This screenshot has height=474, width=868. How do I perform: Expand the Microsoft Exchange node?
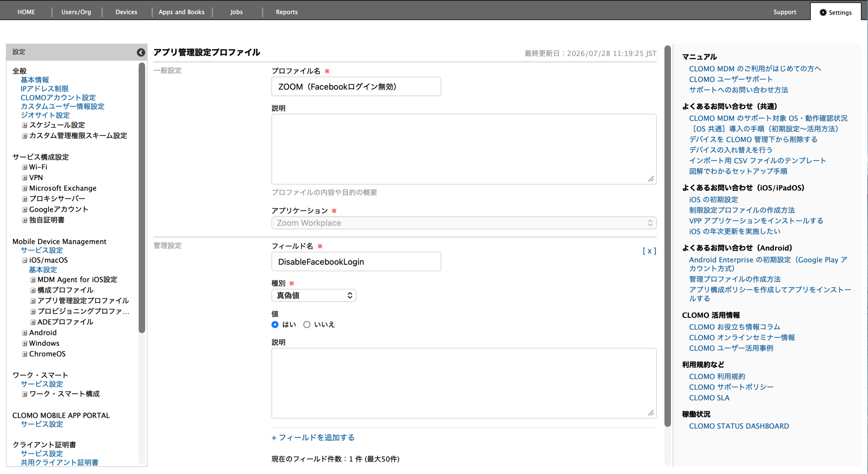pyautogui.click(x=25, y=188)
